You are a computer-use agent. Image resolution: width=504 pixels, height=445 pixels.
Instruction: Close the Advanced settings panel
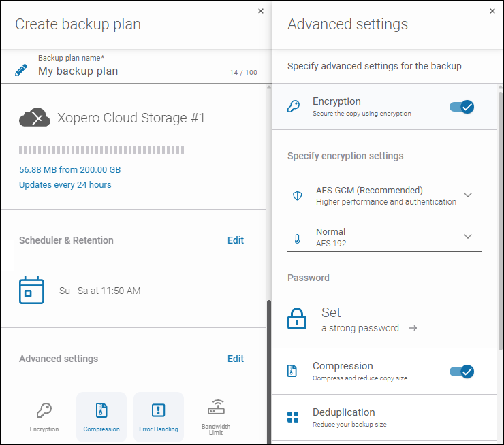492,11
